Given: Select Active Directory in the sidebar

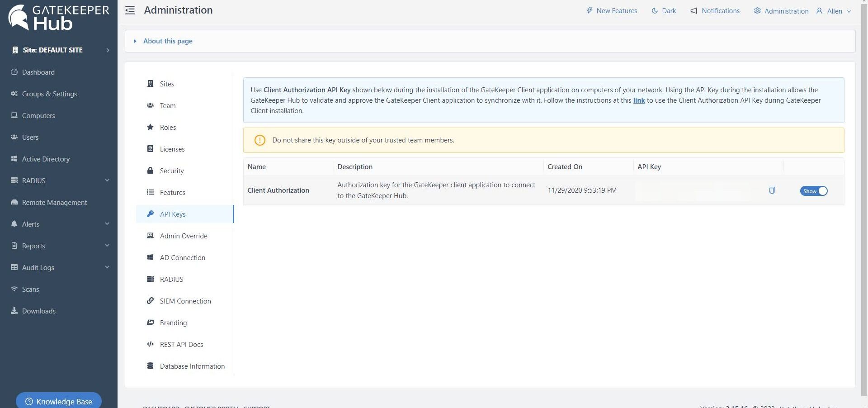Looking at the screenshot, I should tap(45, 159).
